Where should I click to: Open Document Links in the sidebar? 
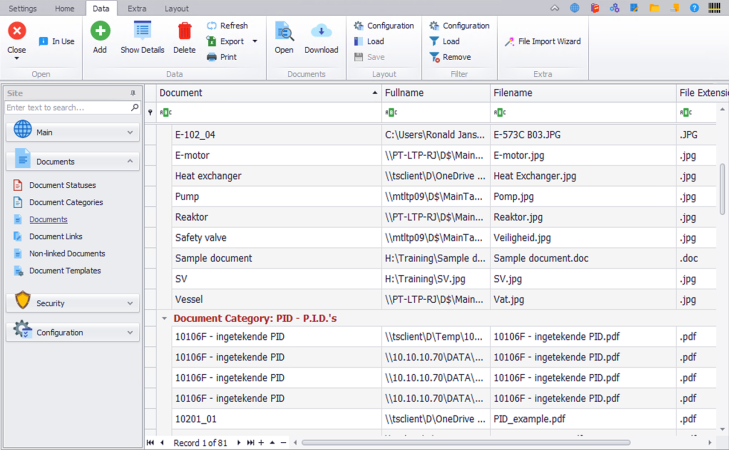pyautogui.click(x=56, y=236)
